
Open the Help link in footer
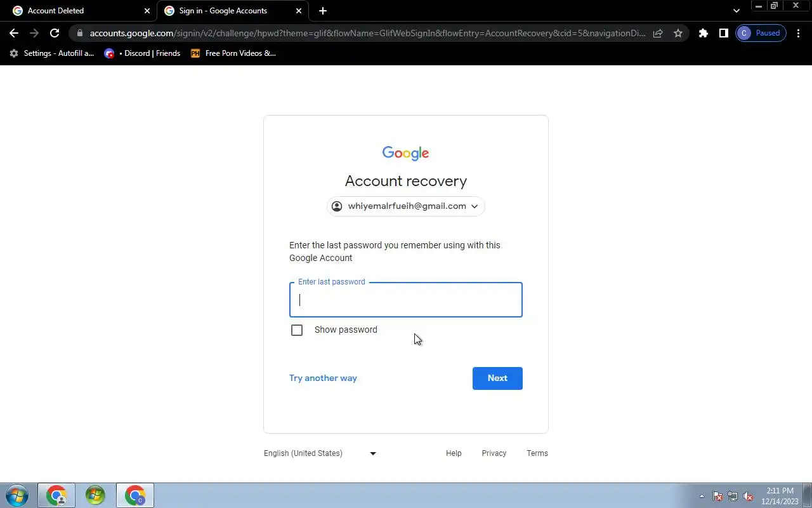pyautogui.click(x=454, y=453)
